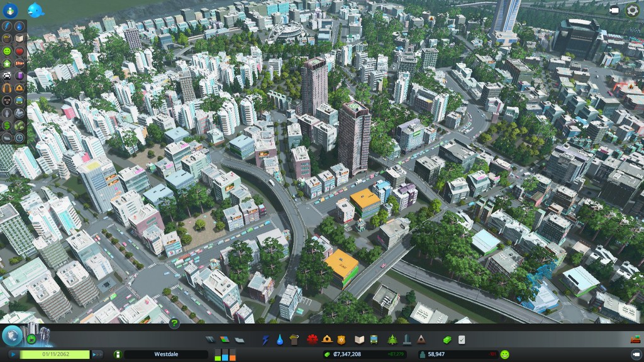Image resolution: width=644 pixels, height=362 pixels.
Task: Toggle the Electricity info view overlay
Action: pos(8,26)
